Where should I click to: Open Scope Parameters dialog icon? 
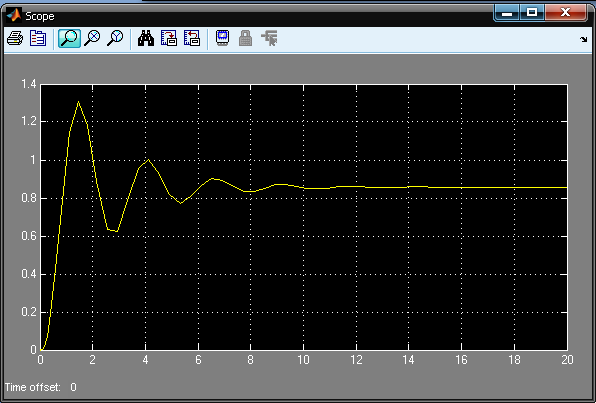[x=38, y=38]
